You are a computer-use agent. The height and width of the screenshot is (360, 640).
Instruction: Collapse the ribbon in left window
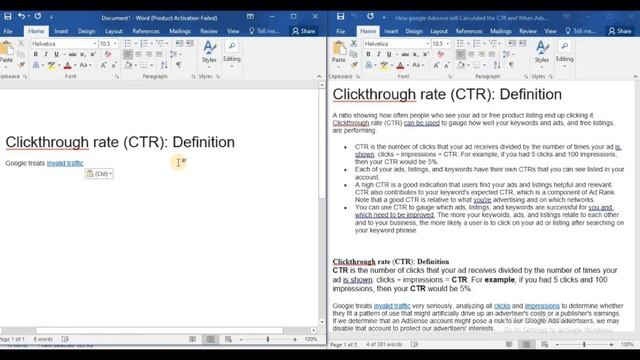click(319, 76)
